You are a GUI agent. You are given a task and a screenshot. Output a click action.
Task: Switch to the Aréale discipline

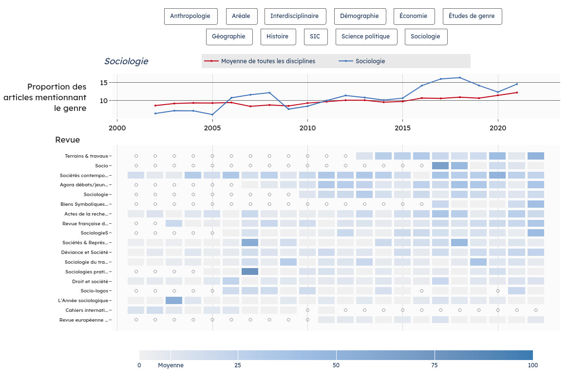click(241, 16)
